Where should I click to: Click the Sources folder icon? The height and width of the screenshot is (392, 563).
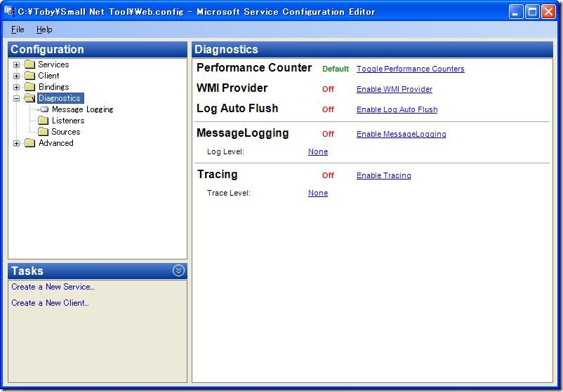(43, 132)
